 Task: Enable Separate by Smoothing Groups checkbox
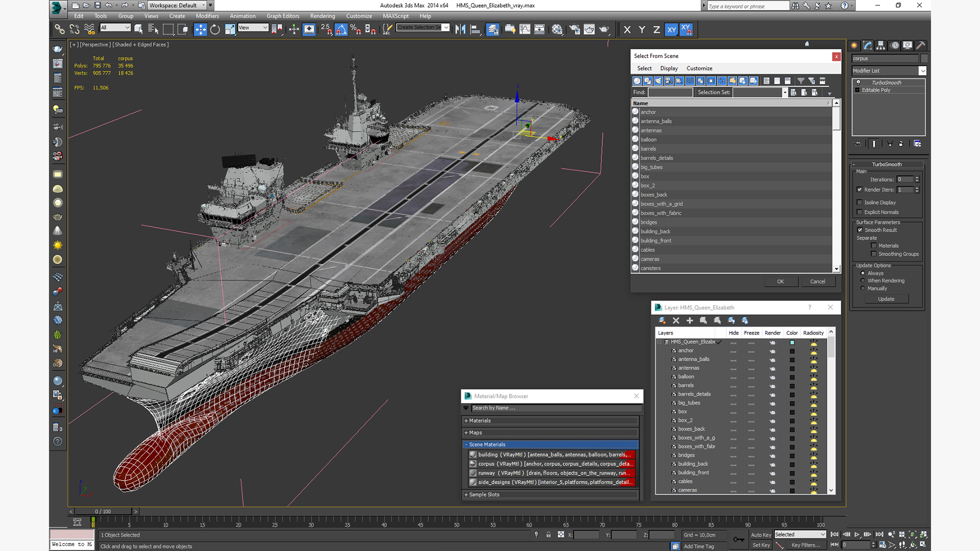(874, 254)
